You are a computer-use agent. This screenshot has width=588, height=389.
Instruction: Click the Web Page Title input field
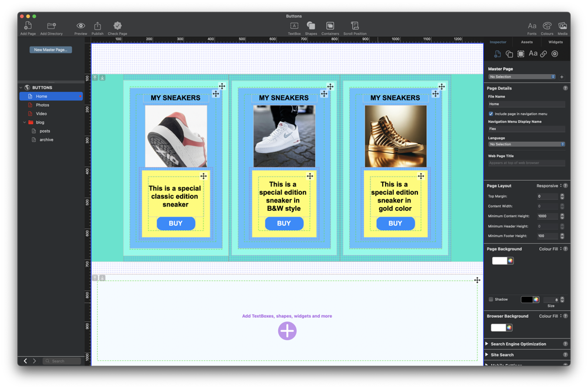[526, 163]
